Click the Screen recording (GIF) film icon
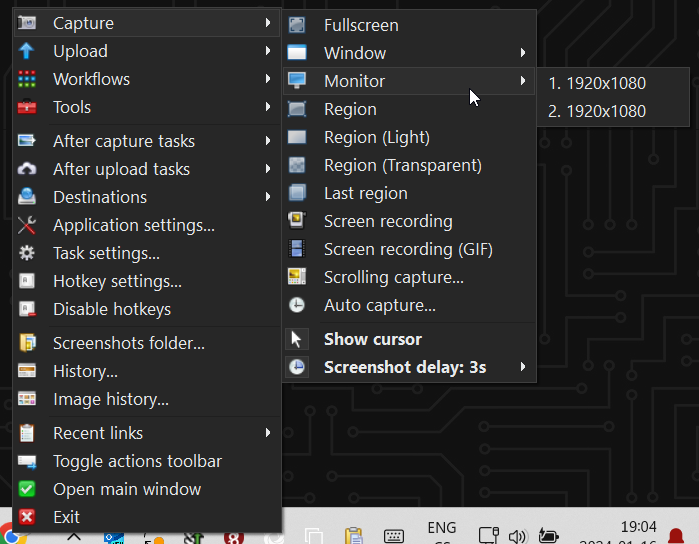The image size is (699, 544). [x=297, y=249]
